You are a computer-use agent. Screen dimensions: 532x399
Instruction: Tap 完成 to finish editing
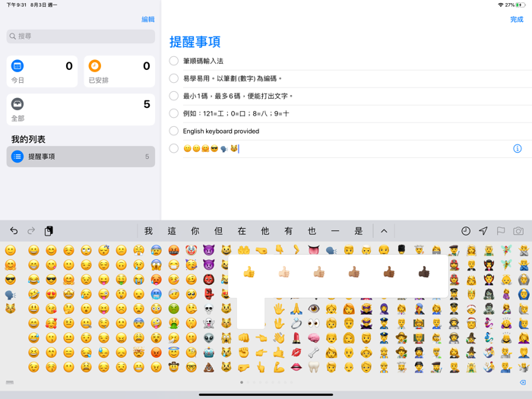[517, 19]
